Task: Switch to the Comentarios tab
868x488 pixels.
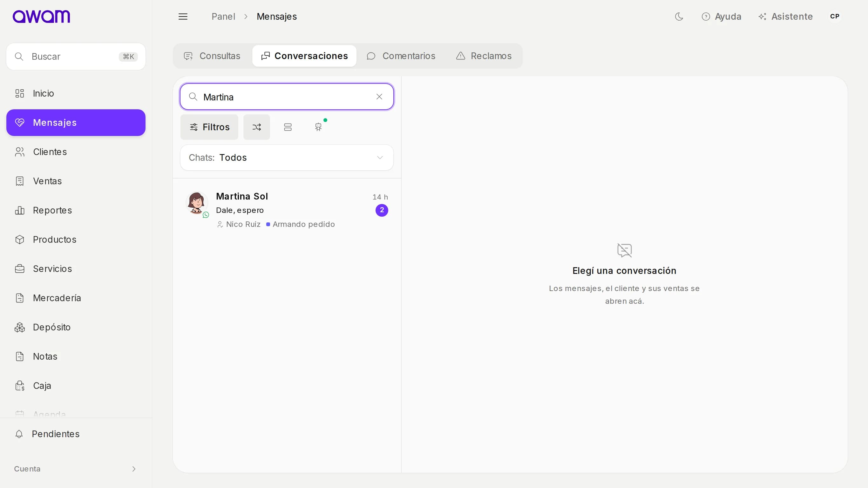Action: click(401, 56)
